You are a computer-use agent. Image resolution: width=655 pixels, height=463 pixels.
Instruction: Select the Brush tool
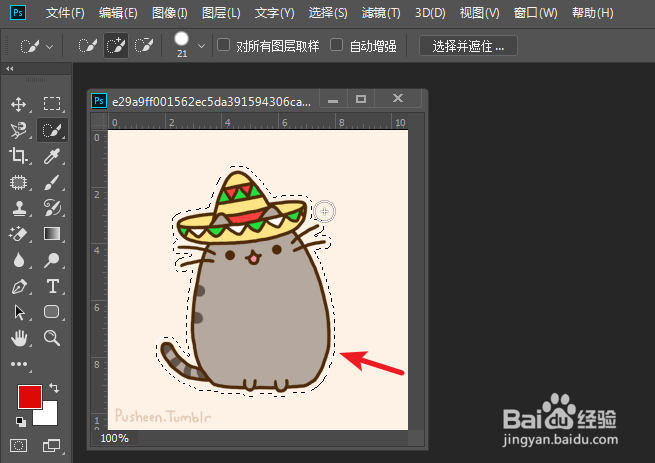[x=52, y=182]
